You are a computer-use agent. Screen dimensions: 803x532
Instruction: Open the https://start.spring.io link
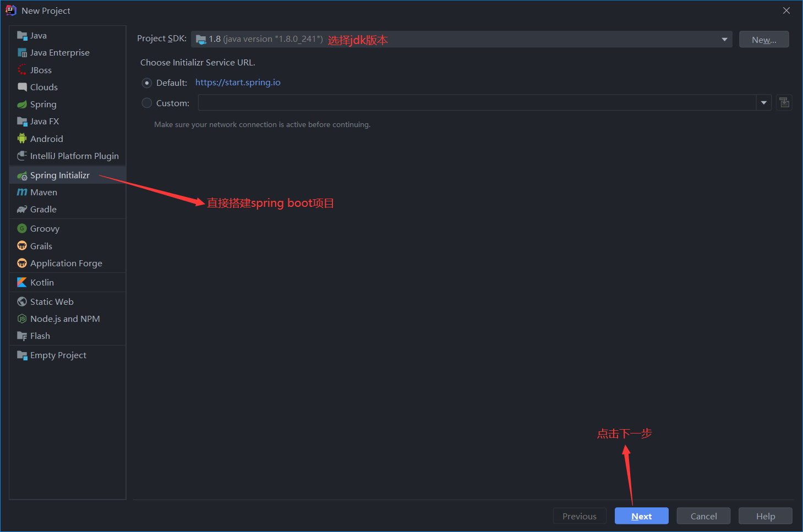pyautogui.click(x=238, y=83)
